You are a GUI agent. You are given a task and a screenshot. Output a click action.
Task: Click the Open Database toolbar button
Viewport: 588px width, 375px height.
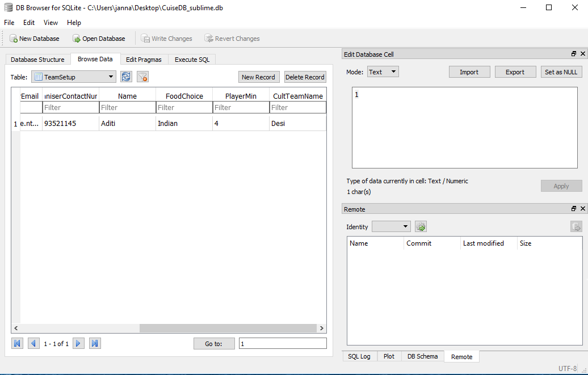click(99, 39)
